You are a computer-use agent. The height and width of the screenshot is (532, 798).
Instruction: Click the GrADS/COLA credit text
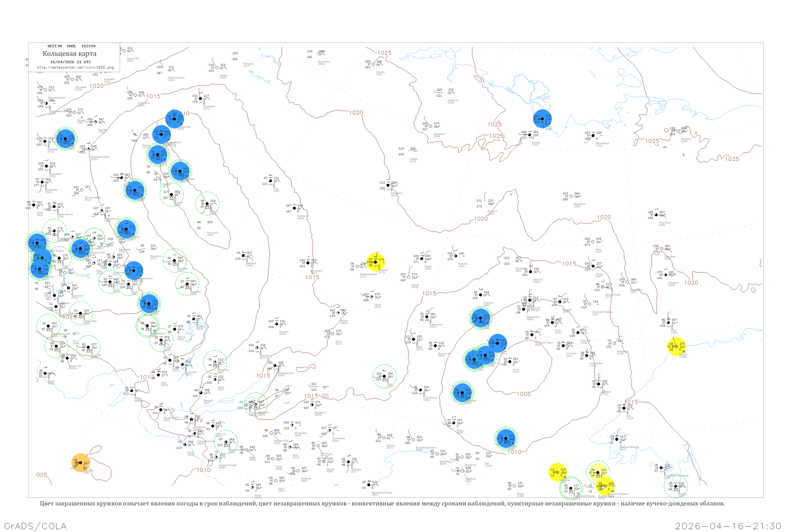tap(35, 526)
